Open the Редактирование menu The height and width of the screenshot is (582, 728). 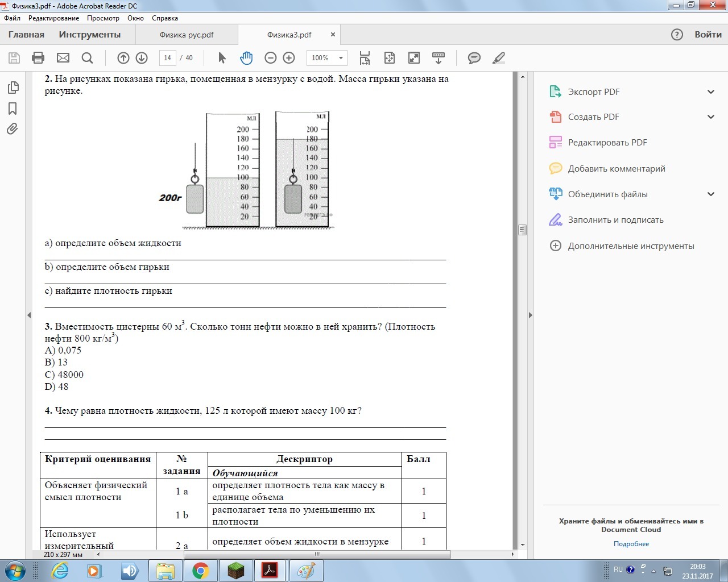(x=53, y=18)
